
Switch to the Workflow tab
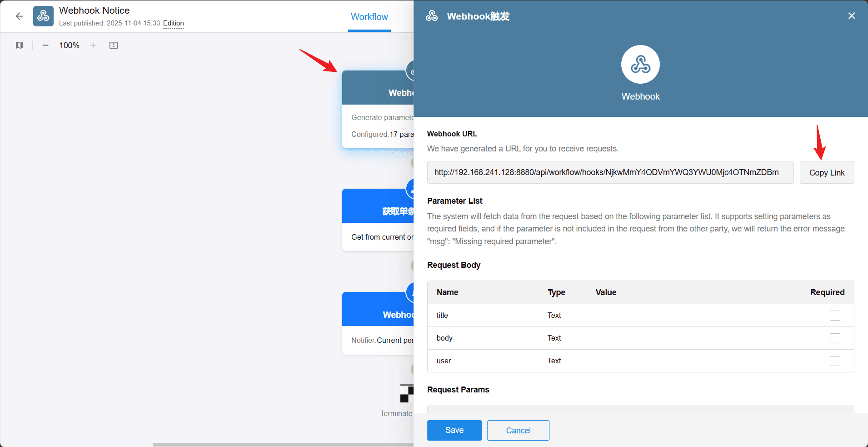369,17
